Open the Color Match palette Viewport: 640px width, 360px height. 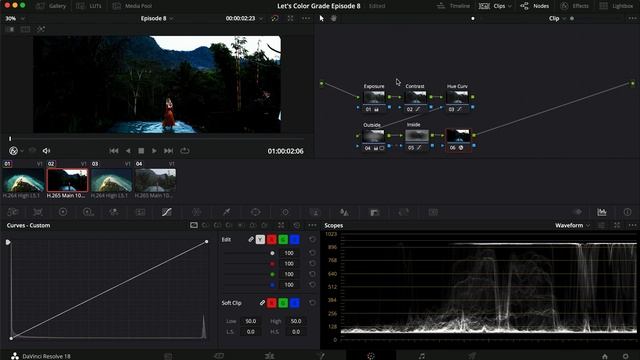pos(38,212)
